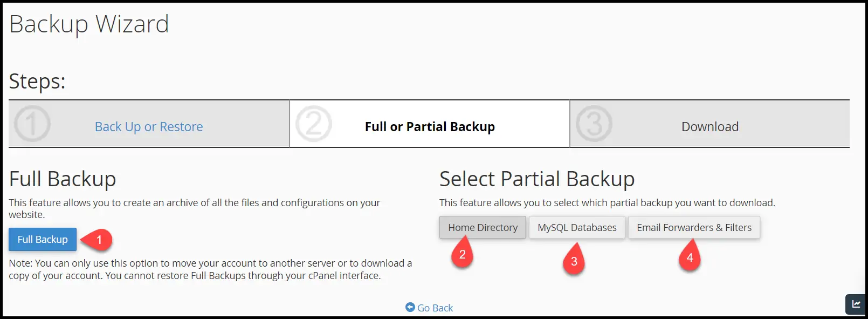
Task: Follow the Go Back link
Action: tap(435, 308)
